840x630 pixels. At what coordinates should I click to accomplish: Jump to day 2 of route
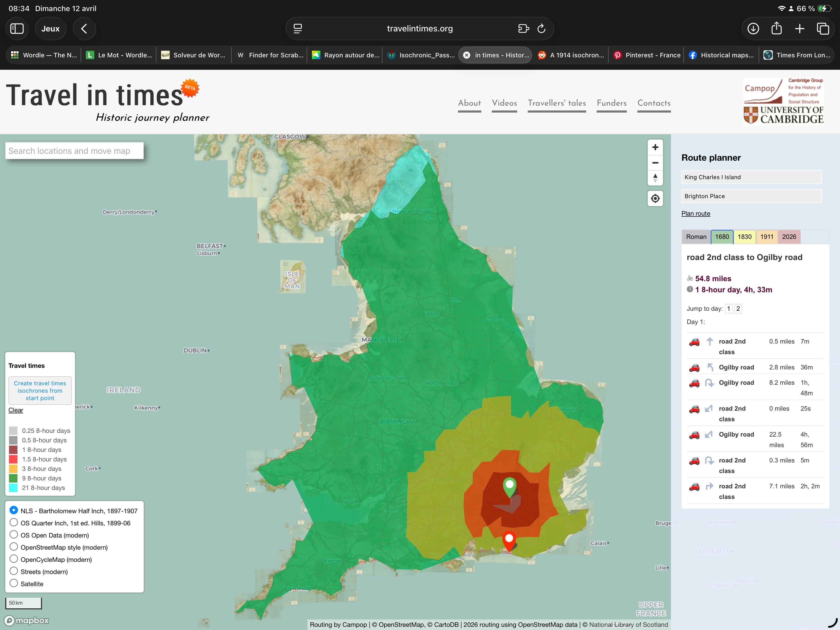[738, 309]
